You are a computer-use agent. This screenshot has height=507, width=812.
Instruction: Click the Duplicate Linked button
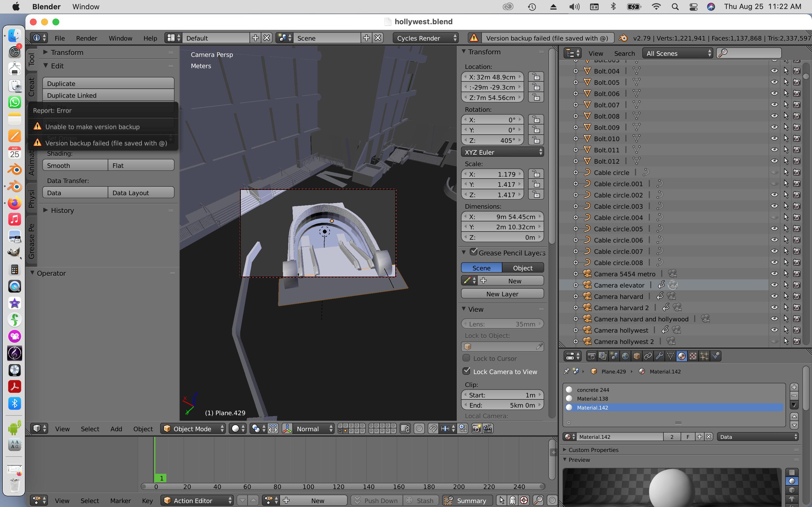(108, 95)
